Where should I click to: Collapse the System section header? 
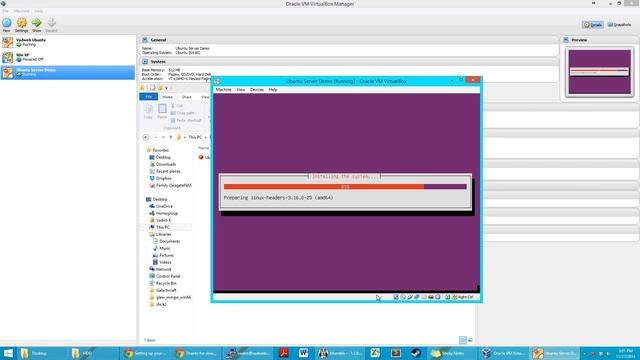coord(349,62)
